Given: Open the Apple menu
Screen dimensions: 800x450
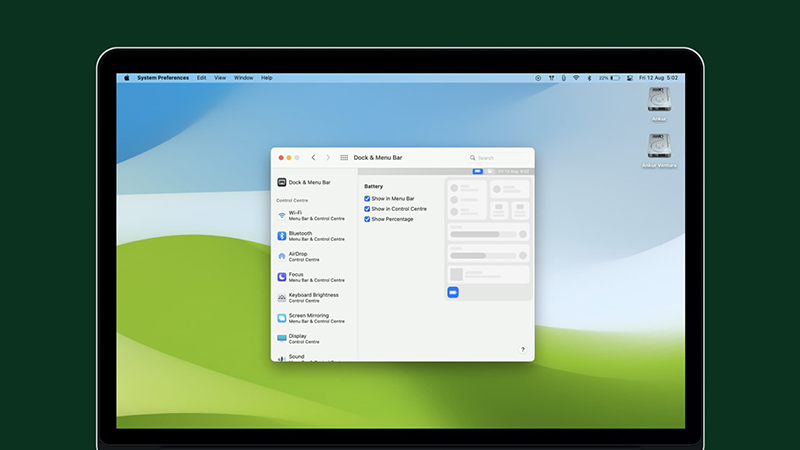Looking at the screenshot, I should [127, 78].
